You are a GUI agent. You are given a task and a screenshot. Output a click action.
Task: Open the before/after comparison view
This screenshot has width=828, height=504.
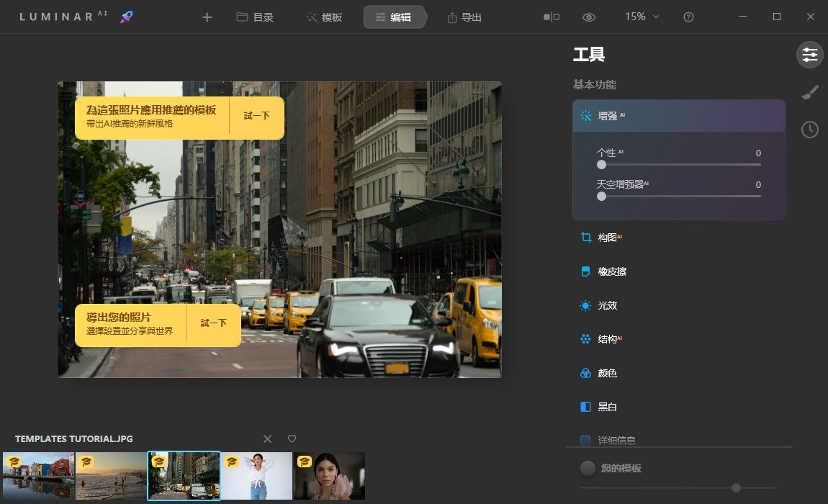551,17
